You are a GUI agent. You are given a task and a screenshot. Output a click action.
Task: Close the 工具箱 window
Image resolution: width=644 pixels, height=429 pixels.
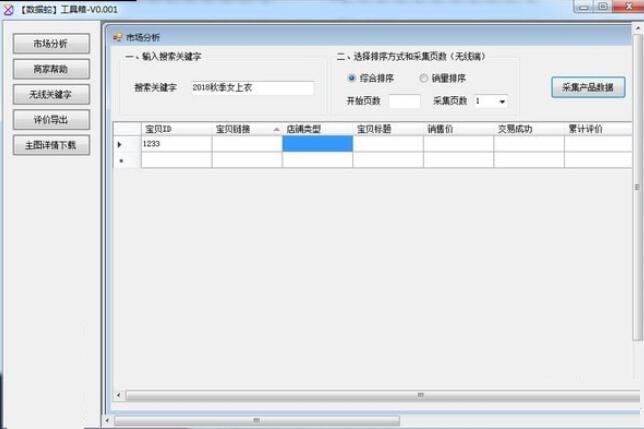coord(628,6)
